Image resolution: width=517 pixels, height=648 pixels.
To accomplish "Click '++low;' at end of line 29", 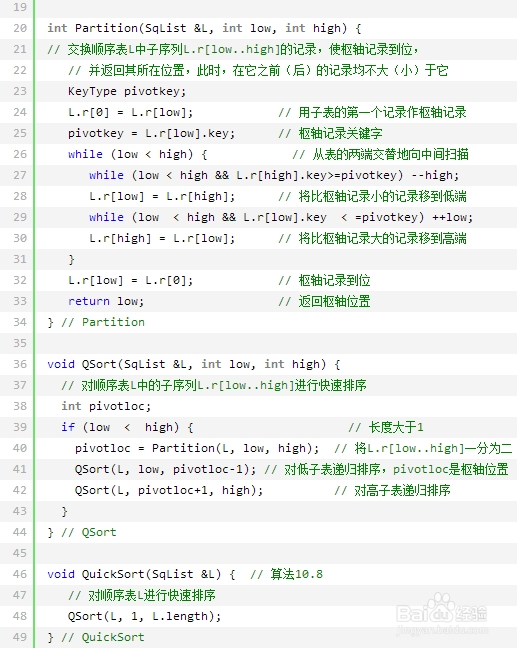I will coord(453,217).
